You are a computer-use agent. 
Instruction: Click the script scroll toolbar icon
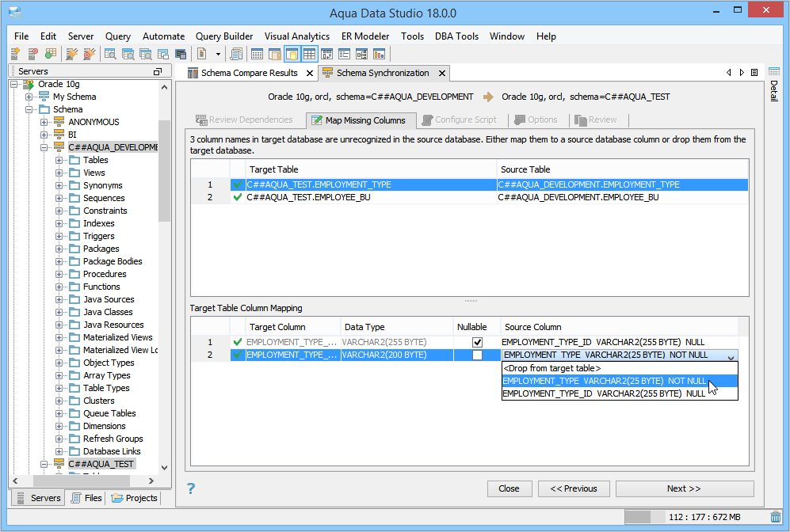click(236, 53)
